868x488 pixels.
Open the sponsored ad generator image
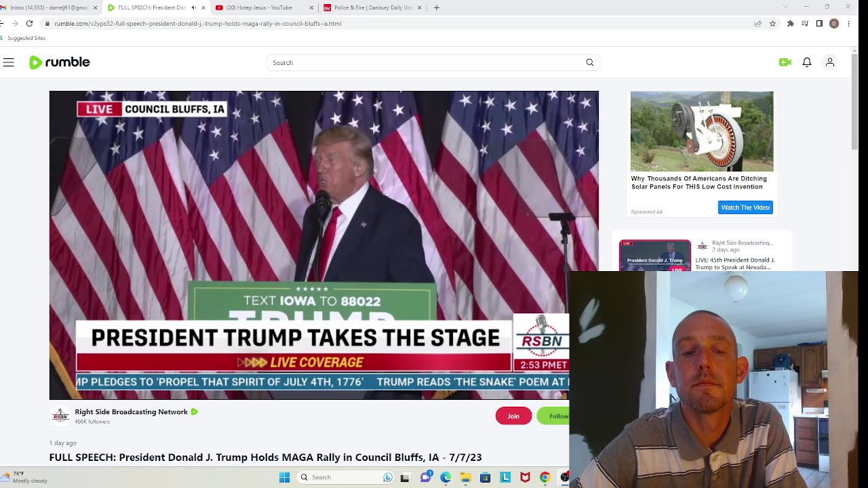(x=702, y=131)
